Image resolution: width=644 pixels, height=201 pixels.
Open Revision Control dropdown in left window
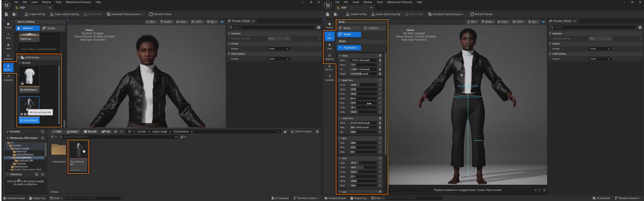point(306,198)
